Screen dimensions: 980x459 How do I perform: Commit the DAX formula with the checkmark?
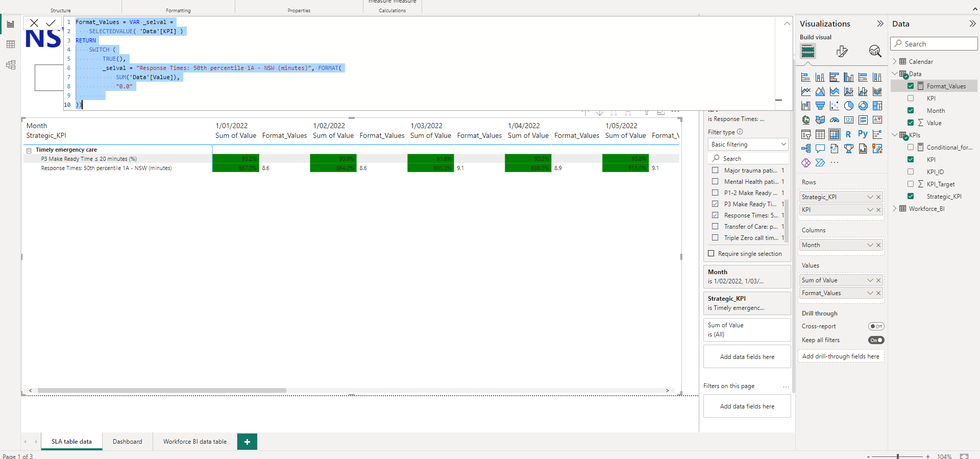pos(51,23)
